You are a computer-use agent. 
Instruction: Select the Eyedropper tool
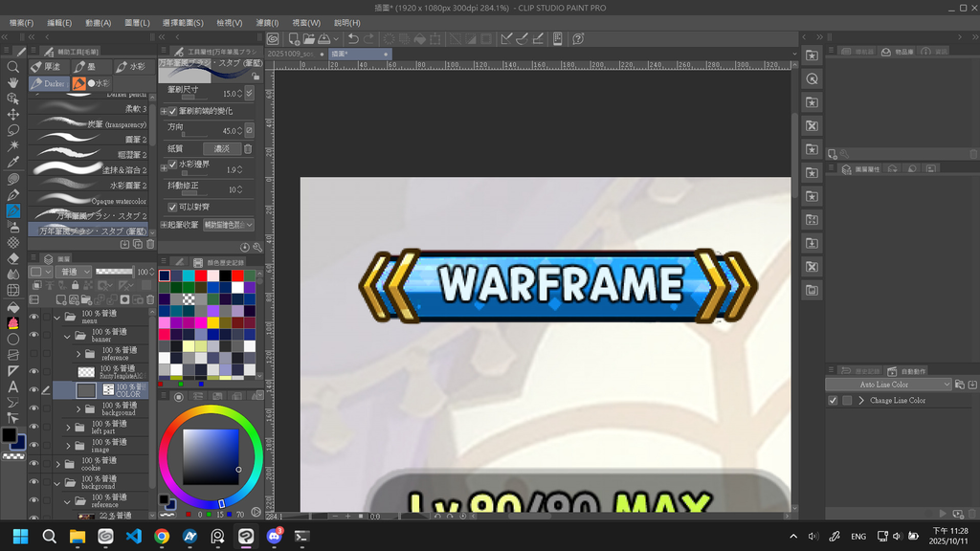point(13,162)
